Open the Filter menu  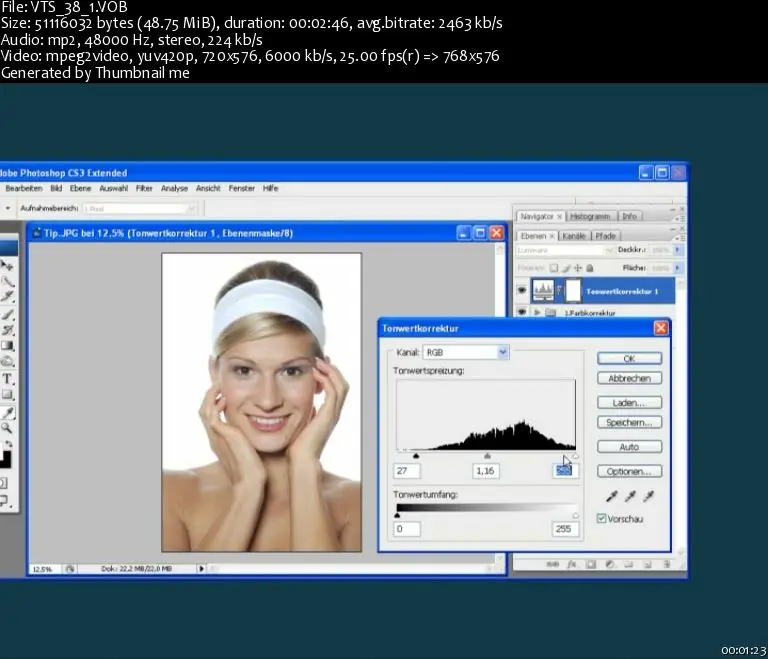pos(144,188)
